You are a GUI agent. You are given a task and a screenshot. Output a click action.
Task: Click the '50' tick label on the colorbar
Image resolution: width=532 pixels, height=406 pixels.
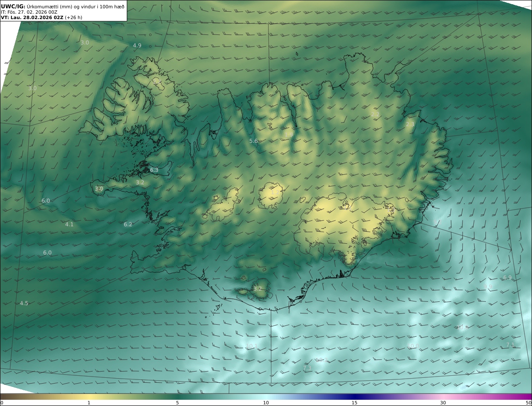(529, 403)
